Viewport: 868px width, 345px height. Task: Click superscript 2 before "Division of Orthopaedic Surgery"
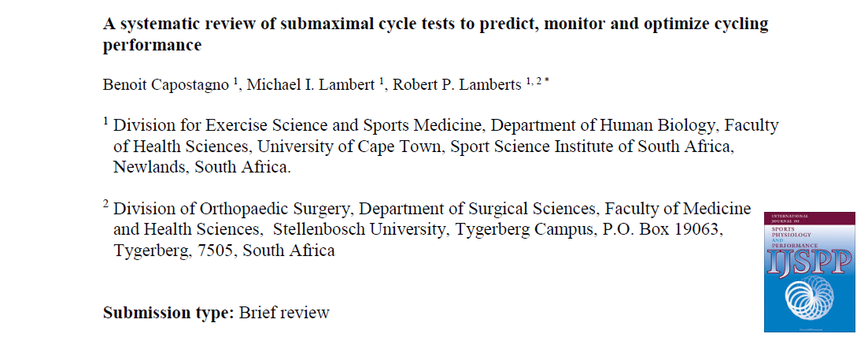106,205
